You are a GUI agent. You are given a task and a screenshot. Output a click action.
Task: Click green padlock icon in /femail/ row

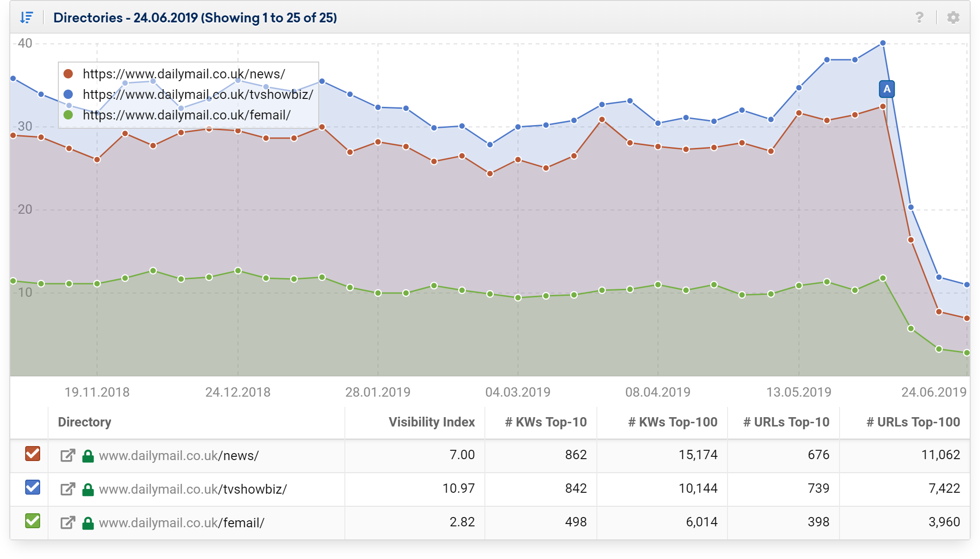88,523
